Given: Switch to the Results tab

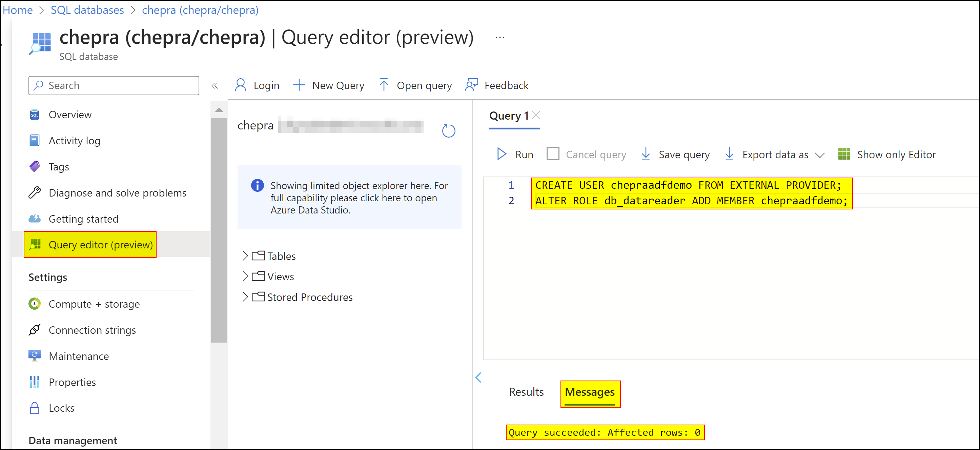Looking at the screenshot, I should (526, 391).
